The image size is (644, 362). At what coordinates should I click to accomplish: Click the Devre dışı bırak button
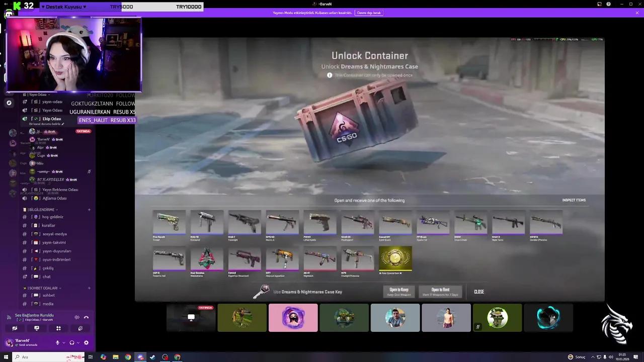[x=369, y=13]
